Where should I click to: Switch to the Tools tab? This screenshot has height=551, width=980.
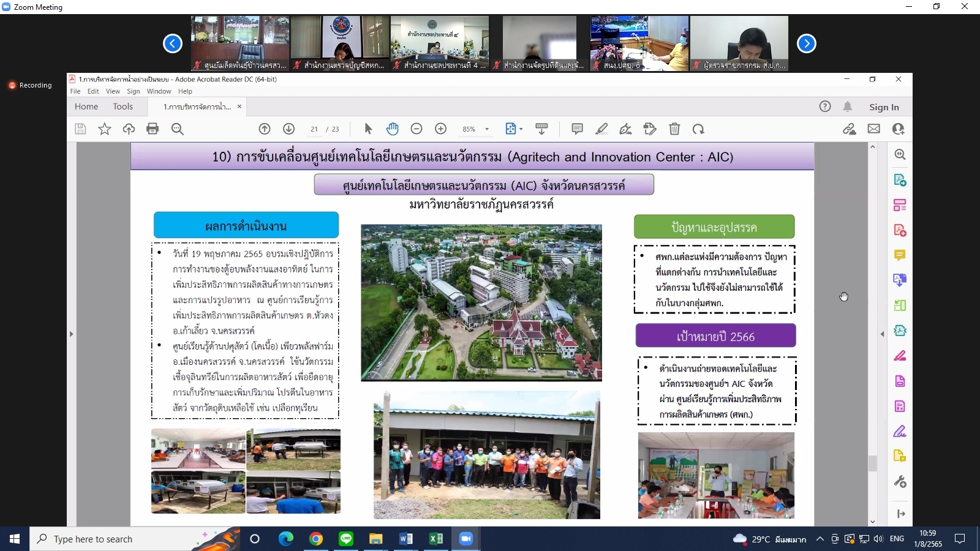123,107
